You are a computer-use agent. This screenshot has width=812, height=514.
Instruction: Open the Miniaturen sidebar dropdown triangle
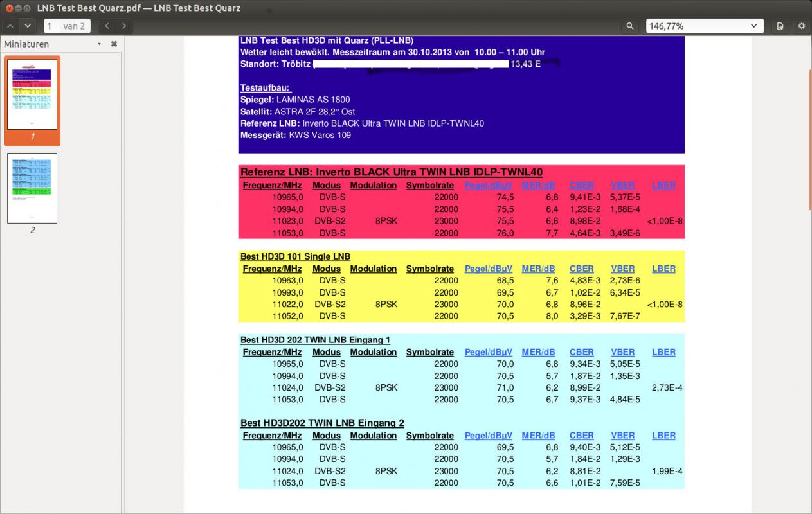click(99, 44)
